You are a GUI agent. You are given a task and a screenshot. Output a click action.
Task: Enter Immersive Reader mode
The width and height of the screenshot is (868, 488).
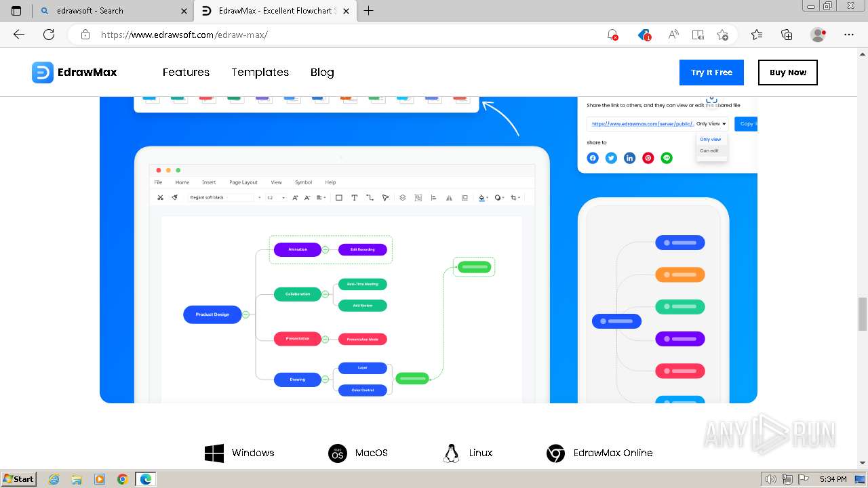point(698,35)
